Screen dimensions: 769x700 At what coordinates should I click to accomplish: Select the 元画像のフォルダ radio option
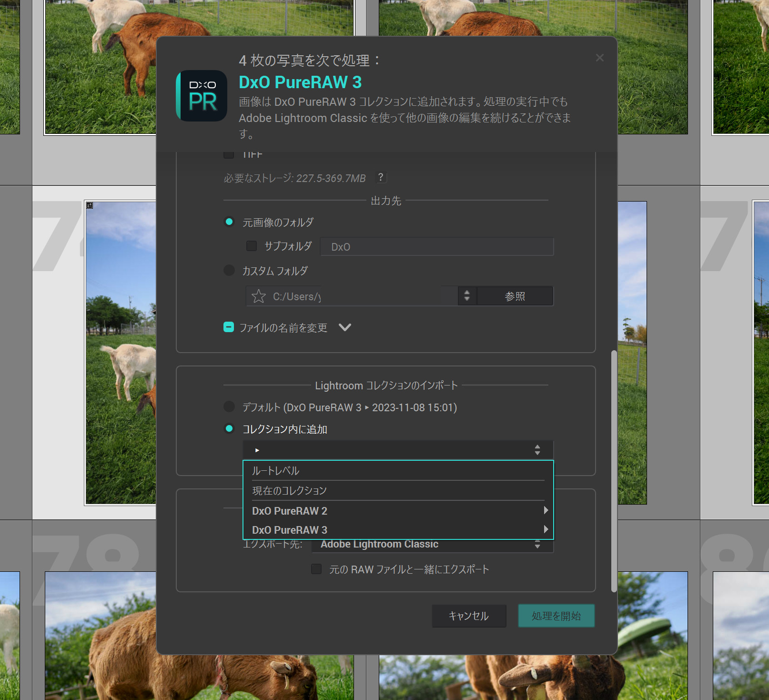[229, 222]
